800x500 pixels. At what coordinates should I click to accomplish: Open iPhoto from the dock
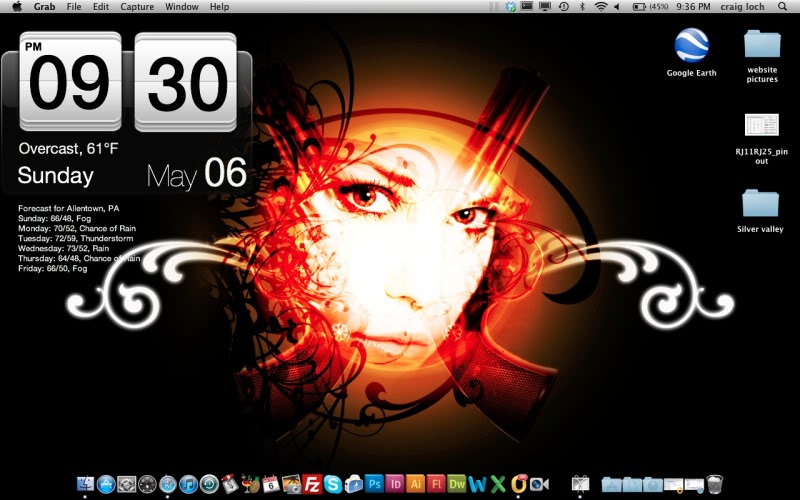(291, 484)
